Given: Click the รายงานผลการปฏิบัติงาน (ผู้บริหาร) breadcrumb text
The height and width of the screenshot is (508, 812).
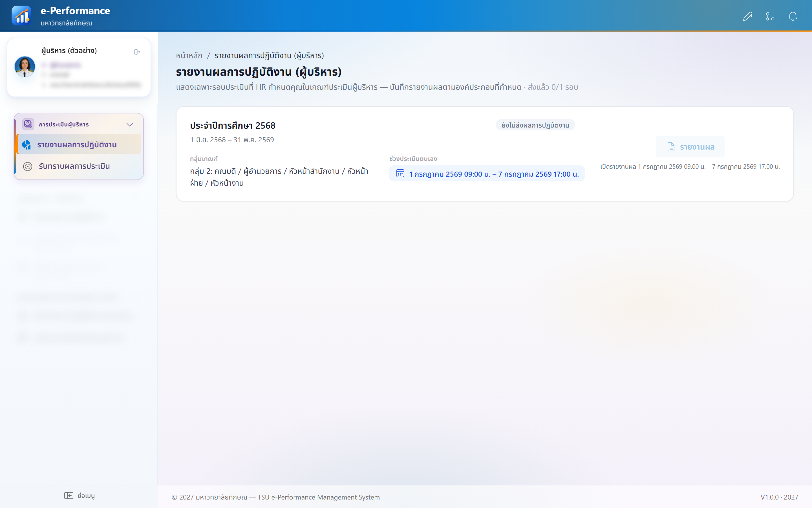Looking at the screenshot, I should click(x=269, y=55).
